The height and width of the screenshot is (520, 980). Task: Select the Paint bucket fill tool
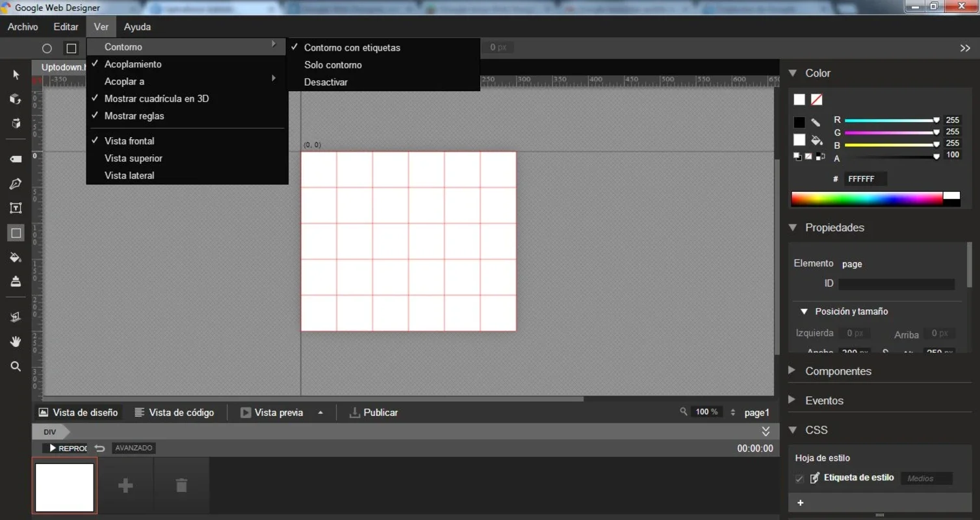[x=16, y=257]
